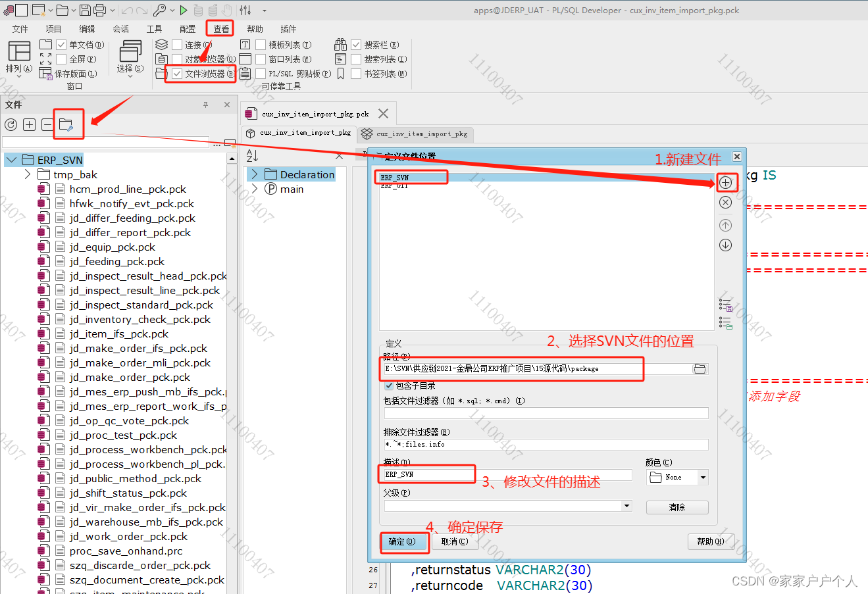
Task: Browse path via folder icon beside 路径 field
Action: [x=700, y=368]
